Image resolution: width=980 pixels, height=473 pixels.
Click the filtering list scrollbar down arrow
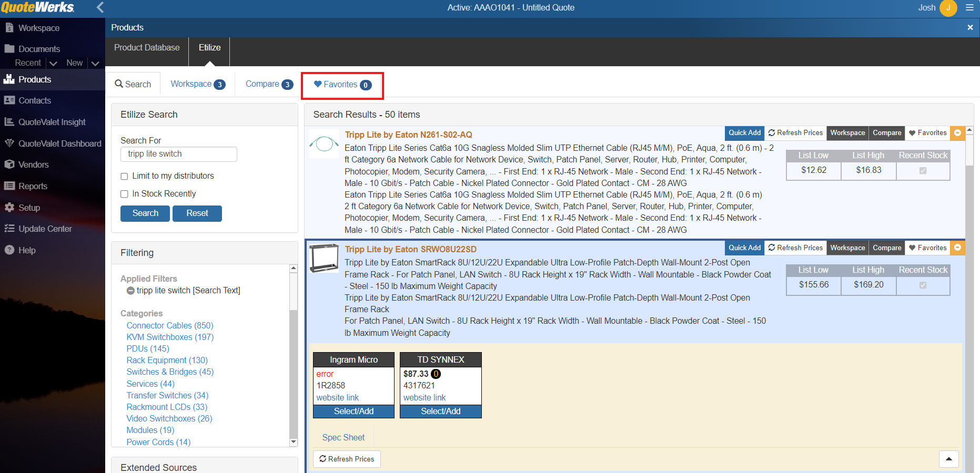294,442
